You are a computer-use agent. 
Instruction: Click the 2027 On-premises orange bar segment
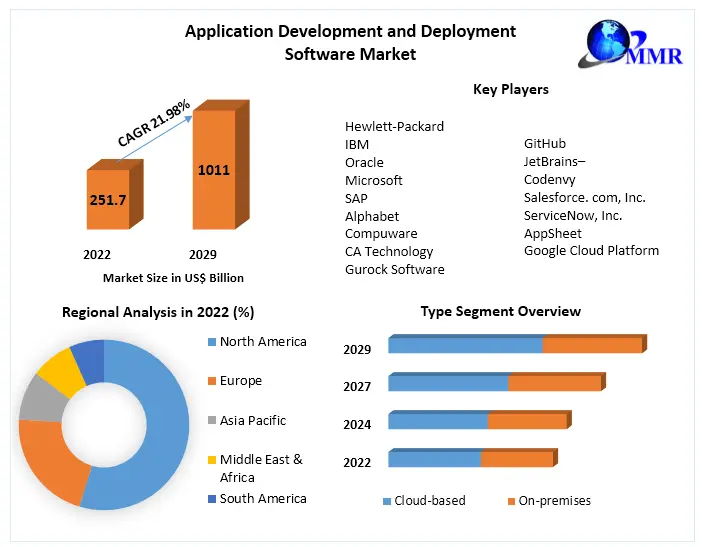[554, 382]
